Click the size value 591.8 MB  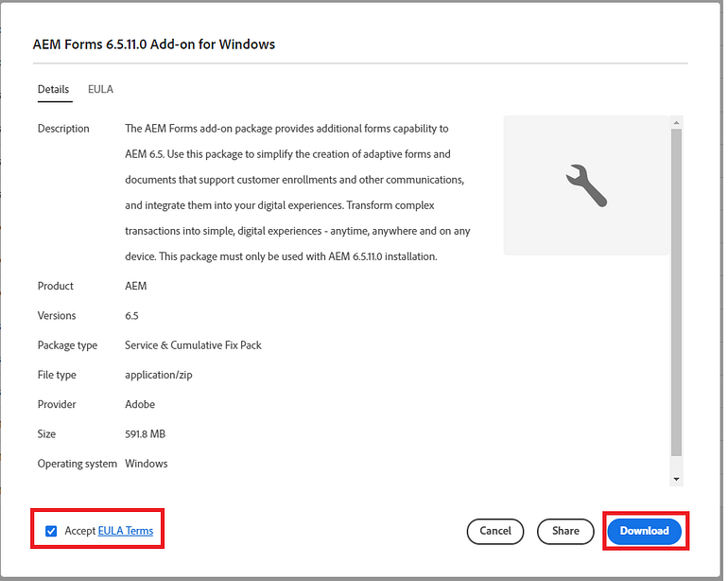pos(145,433)
